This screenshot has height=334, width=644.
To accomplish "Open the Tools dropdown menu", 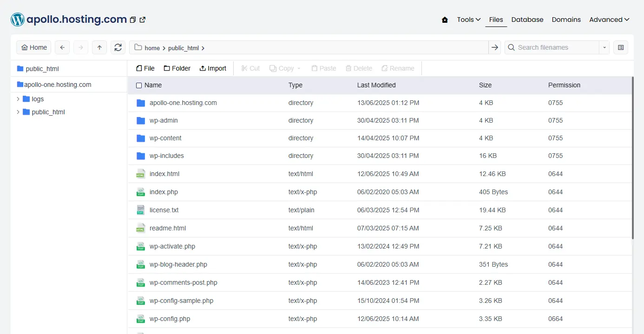I will [468, 20].
